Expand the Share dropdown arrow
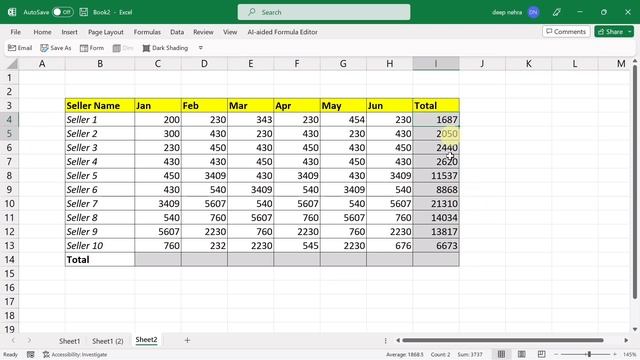Viewport: 640px width, 360px height. click(x=630, y=31)
